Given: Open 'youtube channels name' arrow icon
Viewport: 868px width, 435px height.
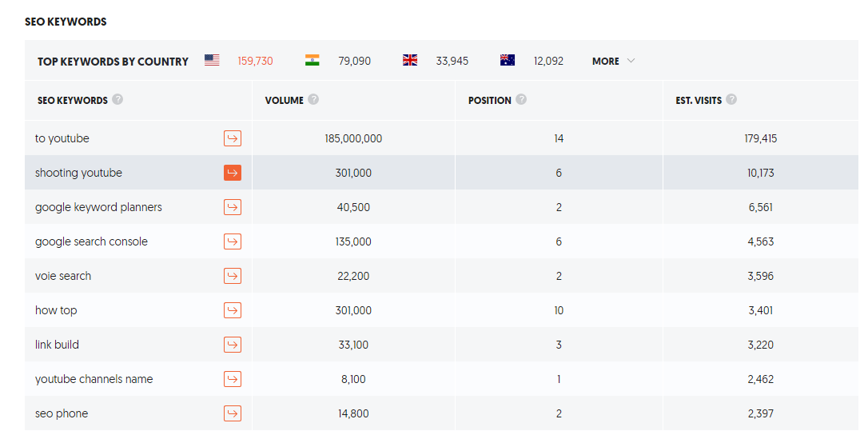Looking at the screenshot, I should click(232, 380).
